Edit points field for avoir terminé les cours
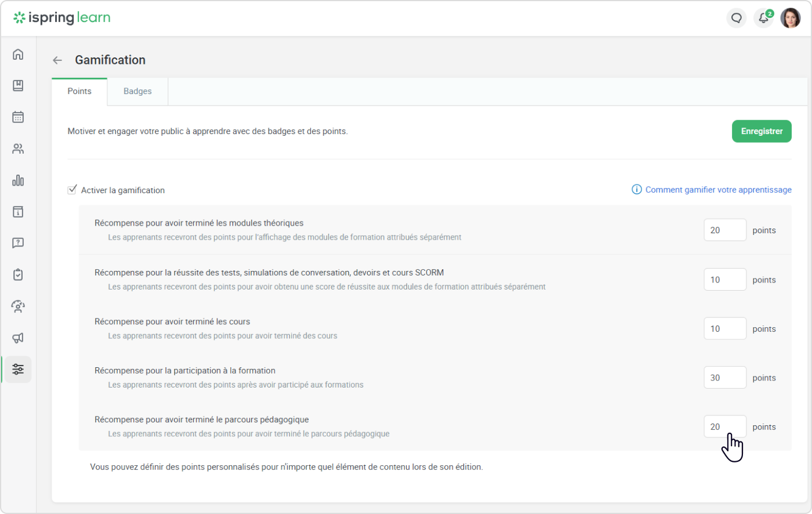 click(x=725, y=329)
